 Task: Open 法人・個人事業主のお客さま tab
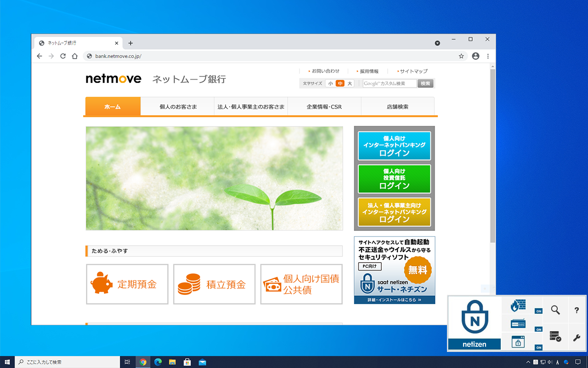pyautogui.click(x=251, y=107)
